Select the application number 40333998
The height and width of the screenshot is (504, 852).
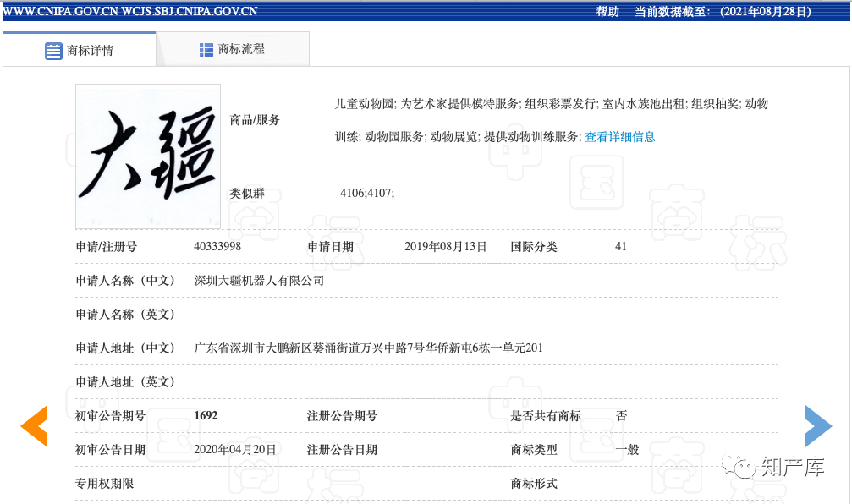point(217,247)
